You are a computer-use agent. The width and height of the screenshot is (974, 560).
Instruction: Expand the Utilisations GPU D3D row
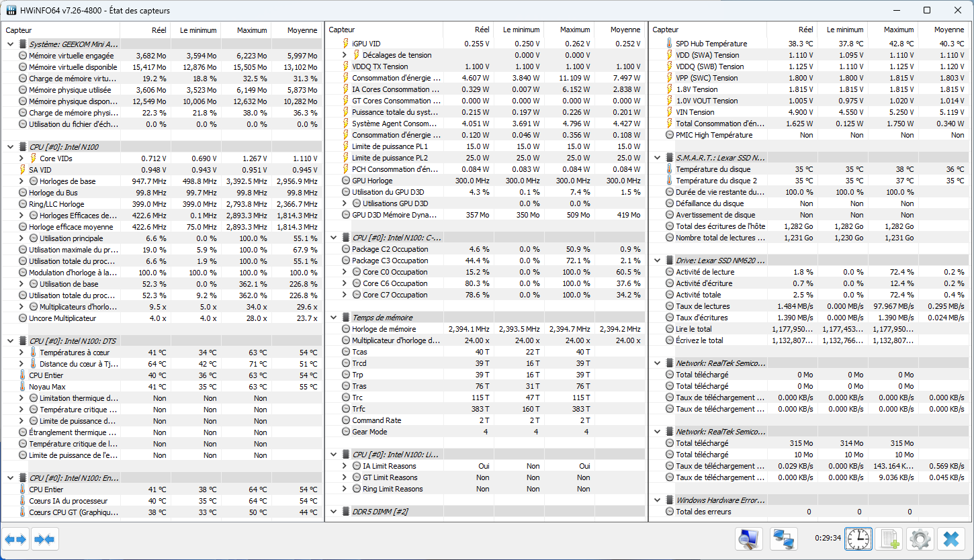345,203
